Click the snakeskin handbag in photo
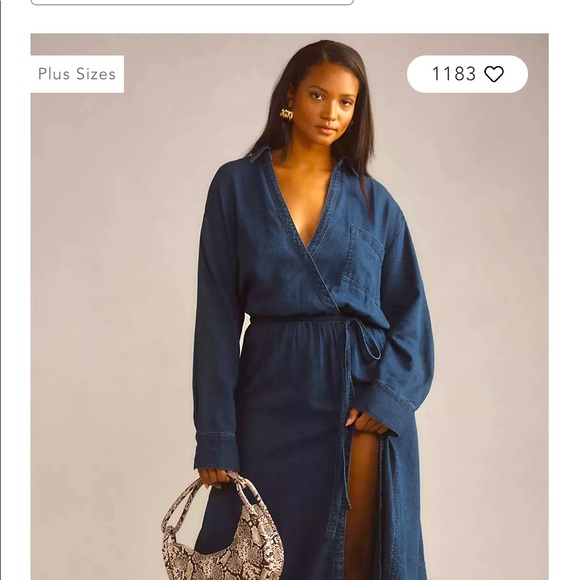The height and width of the screenshot is (580, 580). click(x=223, y=529)
